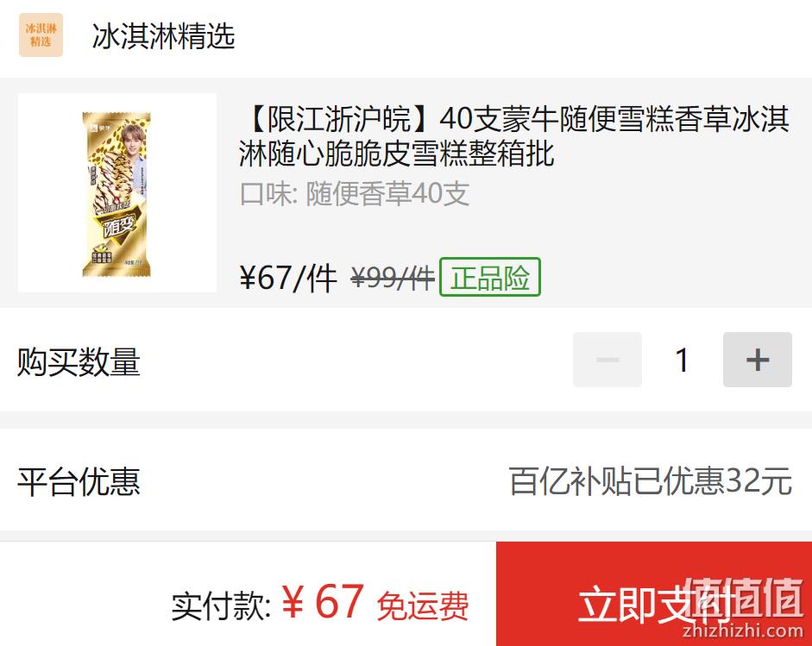Tap the green 正品险 badge

pyautogui.click(x=490, y=277)
